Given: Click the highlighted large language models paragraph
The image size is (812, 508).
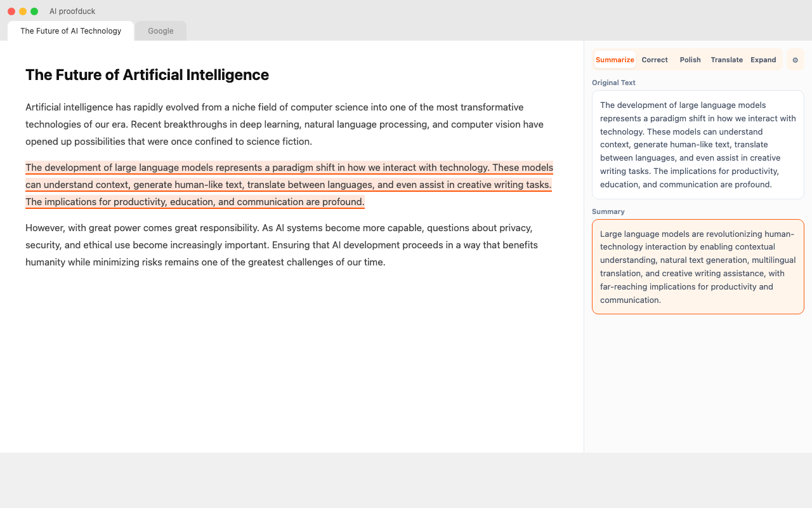Looking at the screenshot, I should [x=289, y=185].
